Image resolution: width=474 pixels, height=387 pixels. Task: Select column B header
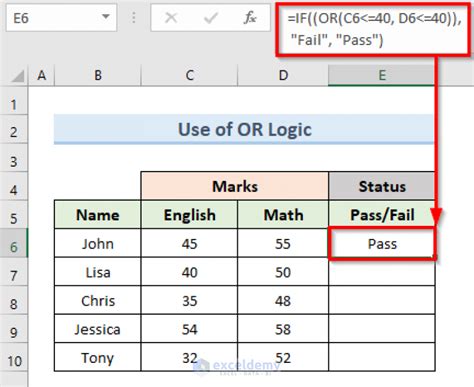click(98, 75)
